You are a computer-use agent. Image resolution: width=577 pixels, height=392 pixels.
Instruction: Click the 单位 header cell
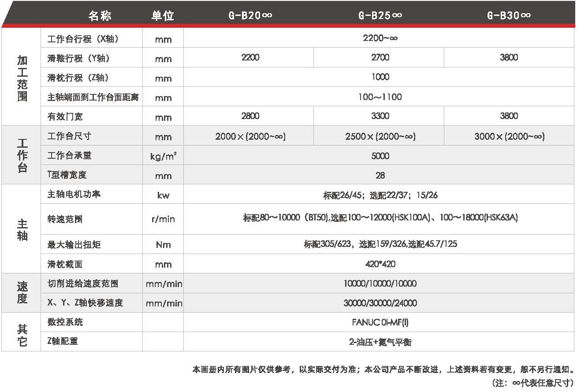point(162,15)
